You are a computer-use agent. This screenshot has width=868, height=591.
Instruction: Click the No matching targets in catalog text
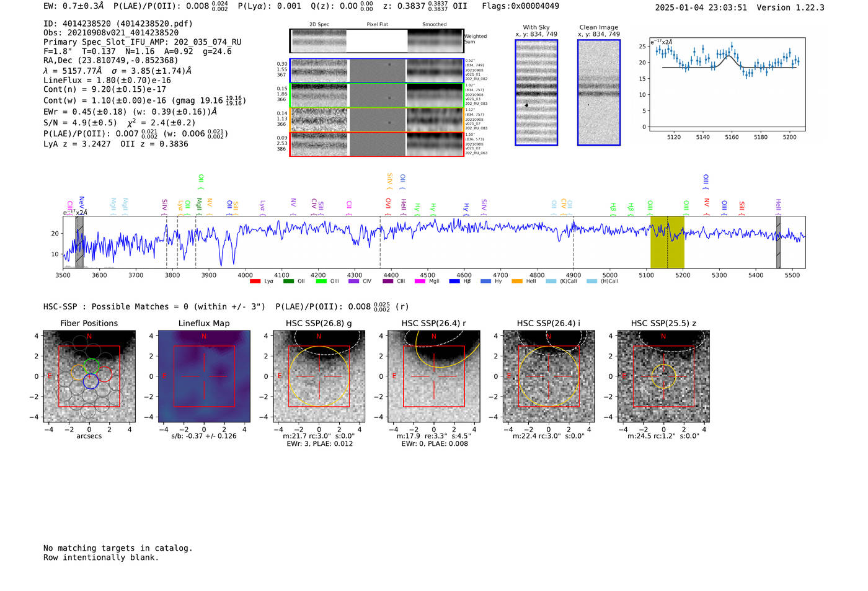point(118,548)
